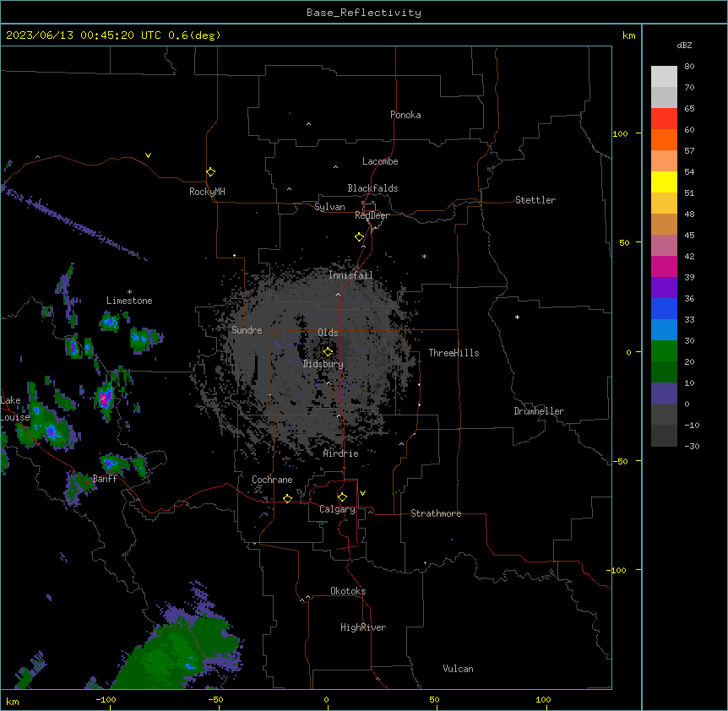Screen dimensions: 728x711
Task: Click the dBZ legend heading
Action: coord(684,45)
